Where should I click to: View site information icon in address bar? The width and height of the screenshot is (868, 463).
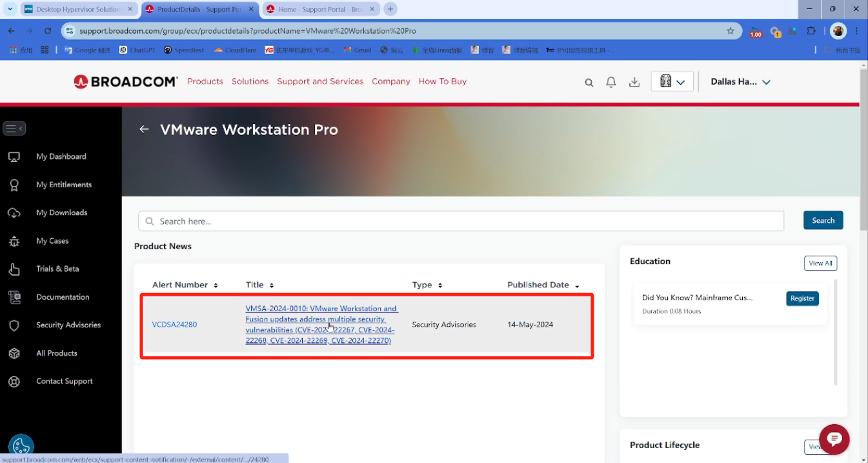coord(70,30)
